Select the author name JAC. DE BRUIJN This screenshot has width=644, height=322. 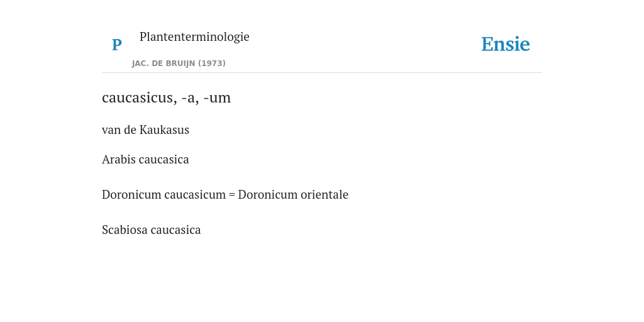164,64
